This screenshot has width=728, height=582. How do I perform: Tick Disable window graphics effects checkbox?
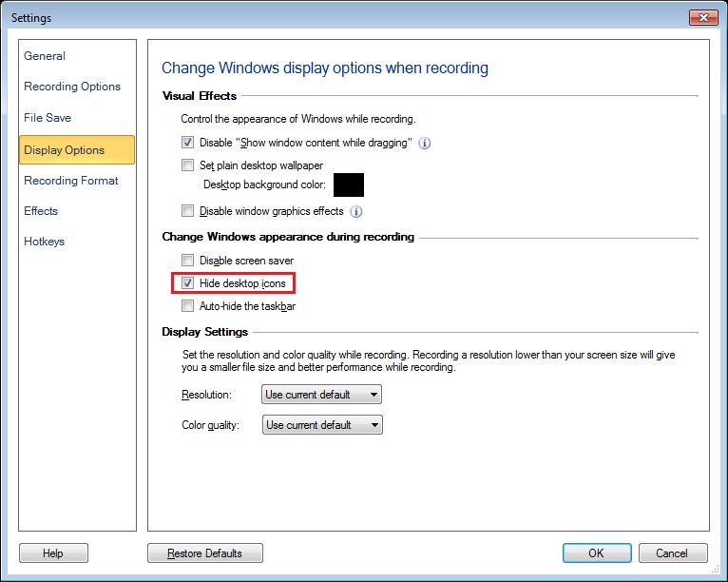[x=187, y=211]
